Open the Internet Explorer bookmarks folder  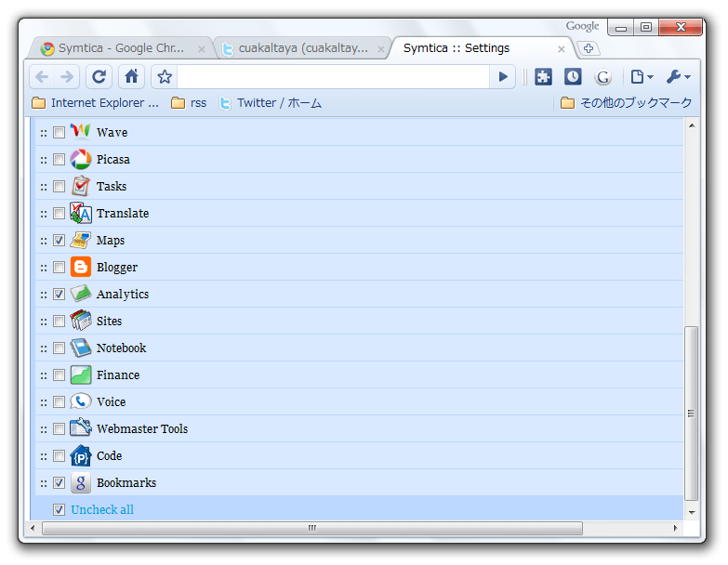95,103
